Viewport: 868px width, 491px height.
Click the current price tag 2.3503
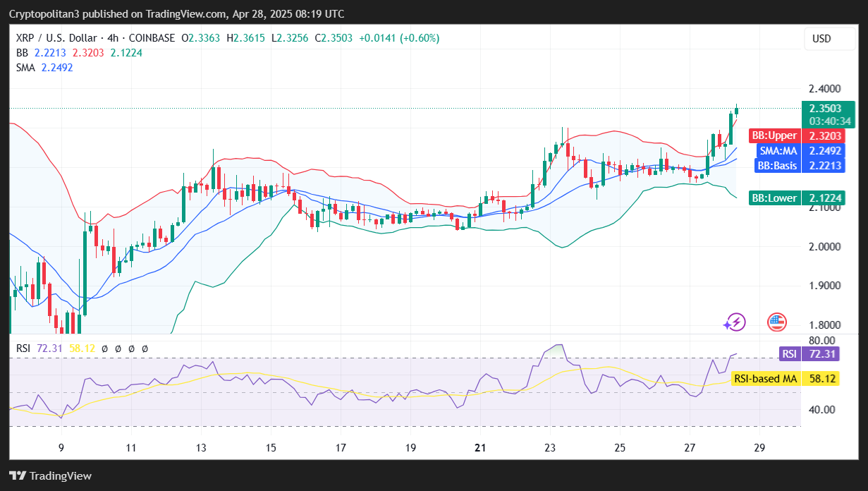828,109
